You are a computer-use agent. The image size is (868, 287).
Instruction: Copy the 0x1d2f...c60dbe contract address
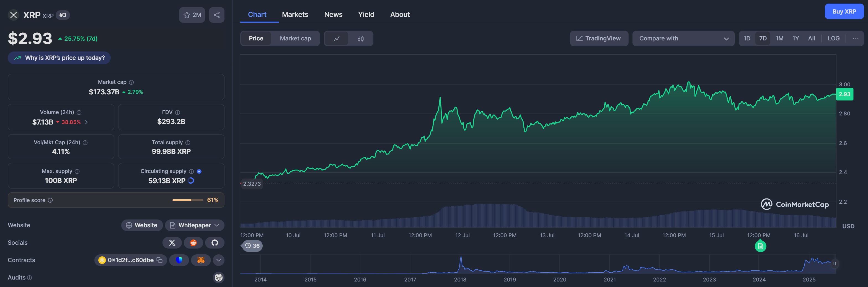coord(160,260)
